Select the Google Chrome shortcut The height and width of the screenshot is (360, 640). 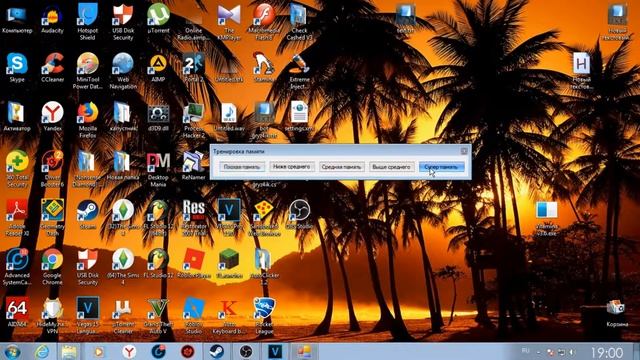coord(52,267)
